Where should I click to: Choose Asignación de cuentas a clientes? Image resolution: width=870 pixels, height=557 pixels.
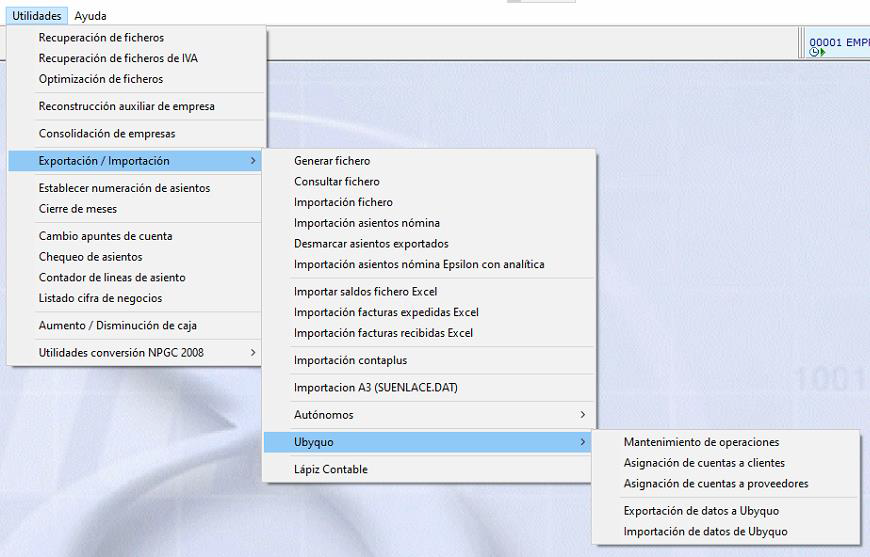pyautogui.click(x=726, y=463)
